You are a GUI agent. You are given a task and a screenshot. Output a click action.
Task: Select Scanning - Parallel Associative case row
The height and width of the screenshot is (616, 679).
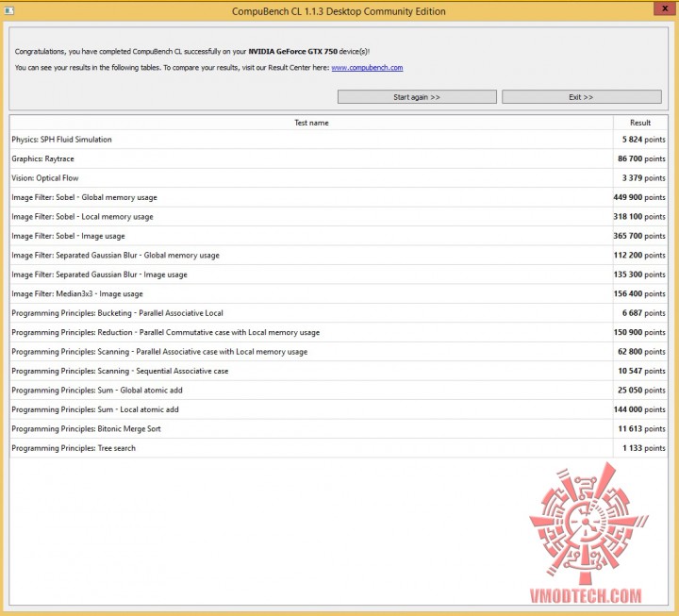tap(339, 352)
